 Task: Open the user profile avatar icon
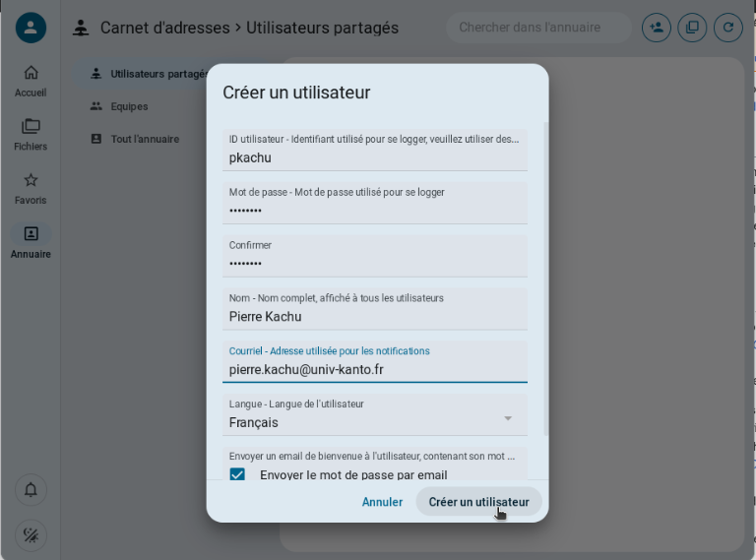[31, 28]
